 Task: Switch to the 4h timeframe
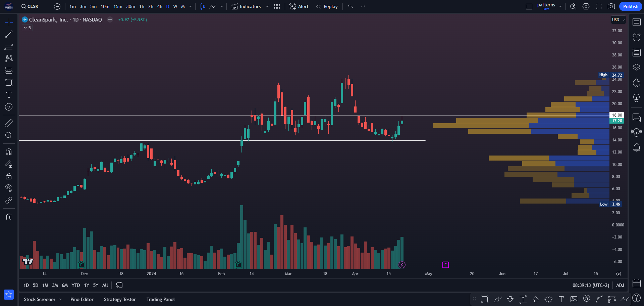160,6
